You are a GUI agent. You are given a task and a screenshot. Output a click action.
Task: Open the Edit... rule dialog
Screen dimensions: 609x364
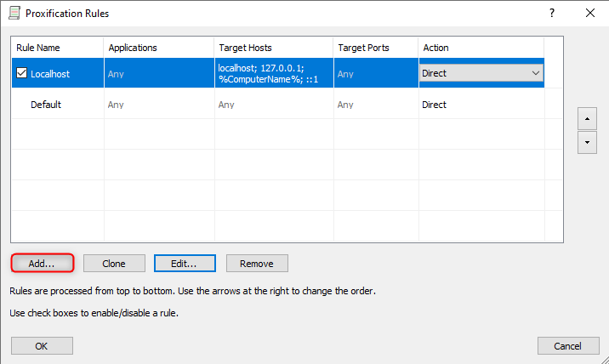185,264
